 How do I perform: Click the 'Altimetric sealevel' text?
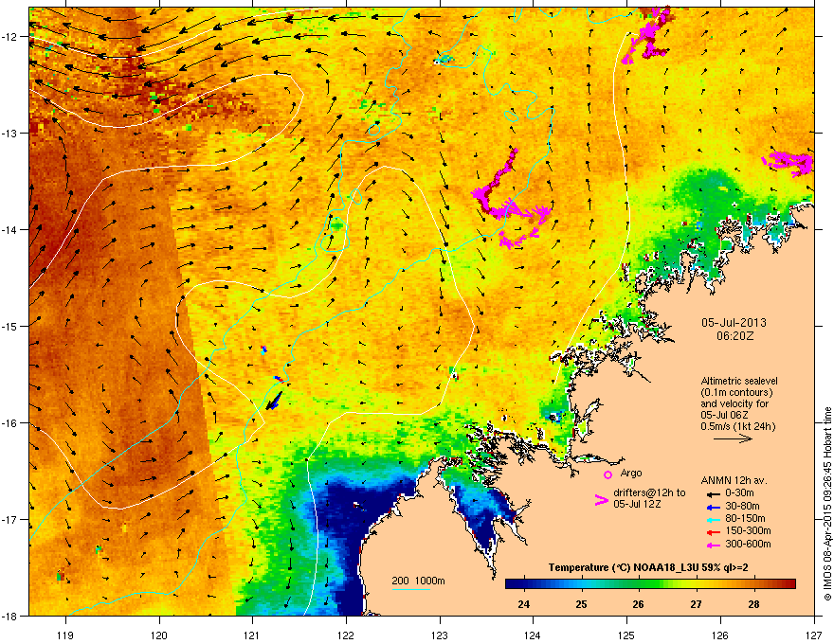(739, 381)
